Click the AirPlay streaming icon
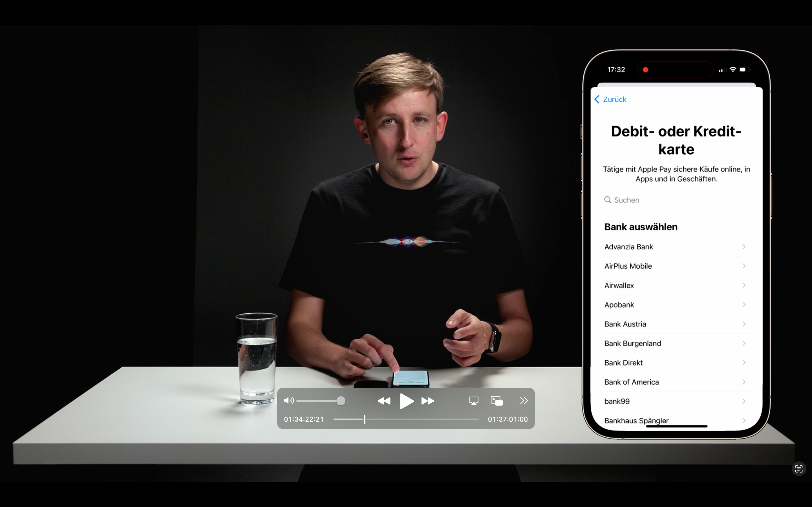Viewport: 812px width, 507px height. tap(473, 400)
